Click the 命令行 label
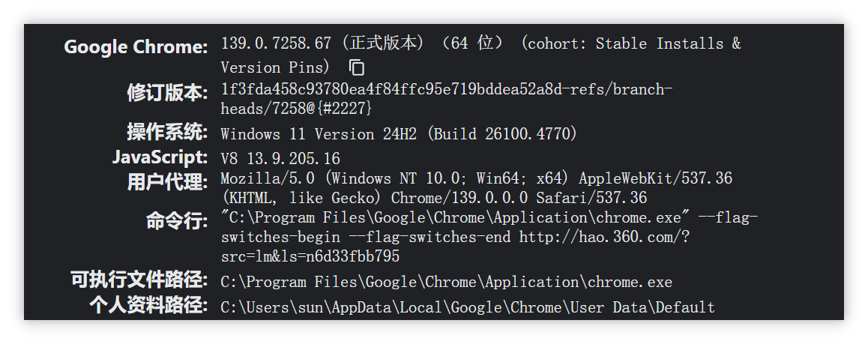 click(x=177, y=221)
